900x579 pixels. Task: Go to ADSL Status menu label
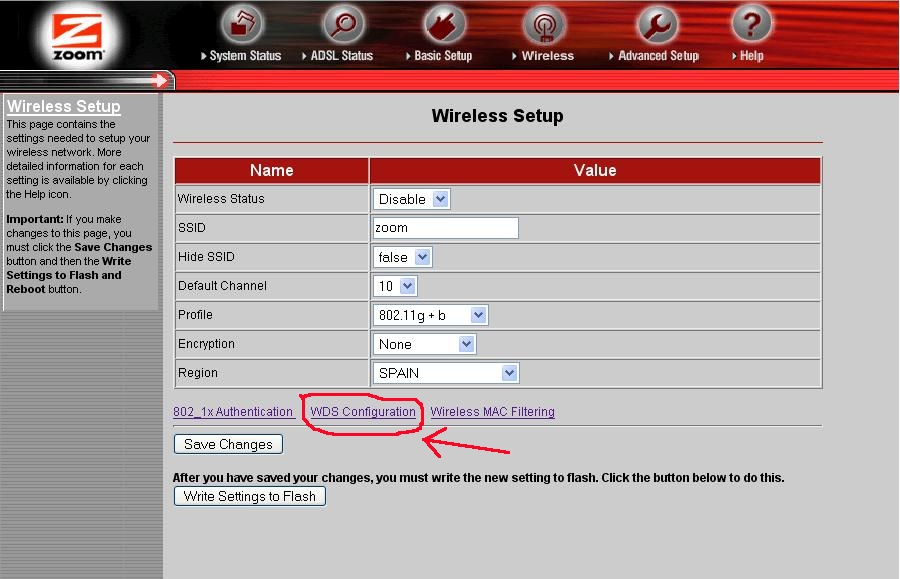342,56
